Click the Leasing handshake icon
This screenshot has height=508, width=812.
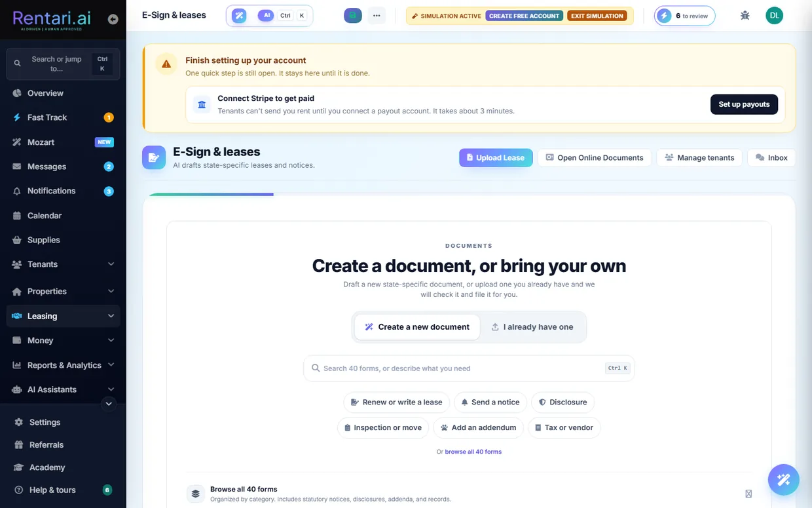pos(17,316)
